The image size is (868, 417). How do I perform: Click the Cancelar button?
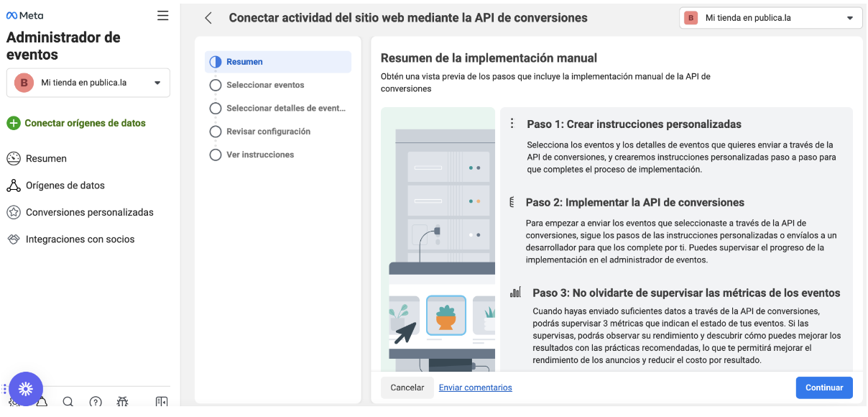tap(407, 388)
